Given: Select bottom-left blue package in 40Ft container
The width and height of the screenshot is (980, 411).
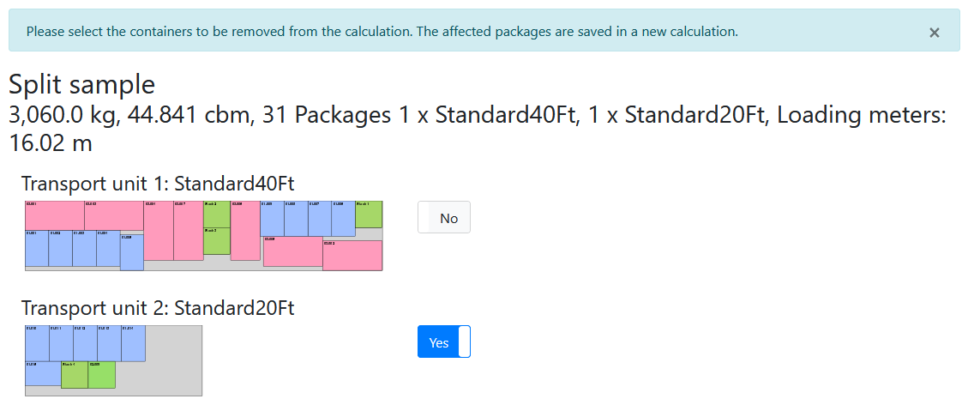Looking at the screenshot, I should [x=36, y=248].
